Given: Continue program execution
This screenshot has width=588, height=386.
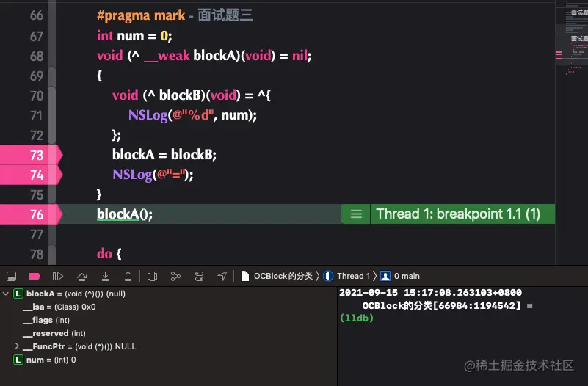Looking at the screenshot, I should point(58,277).
